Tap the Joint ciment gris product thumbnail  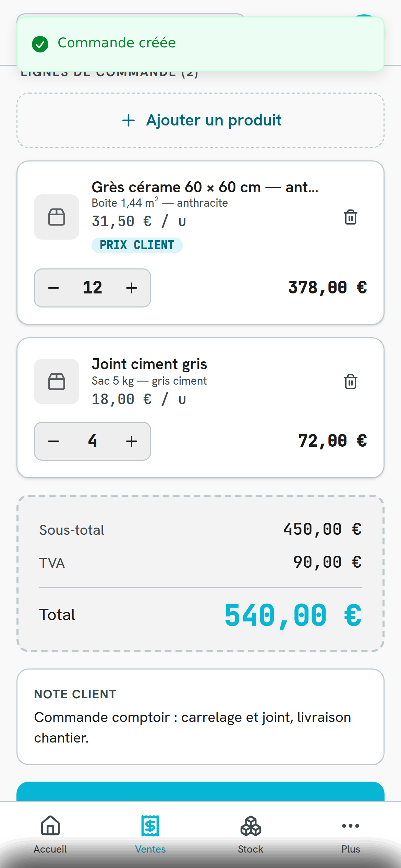[x=57, y=382]
